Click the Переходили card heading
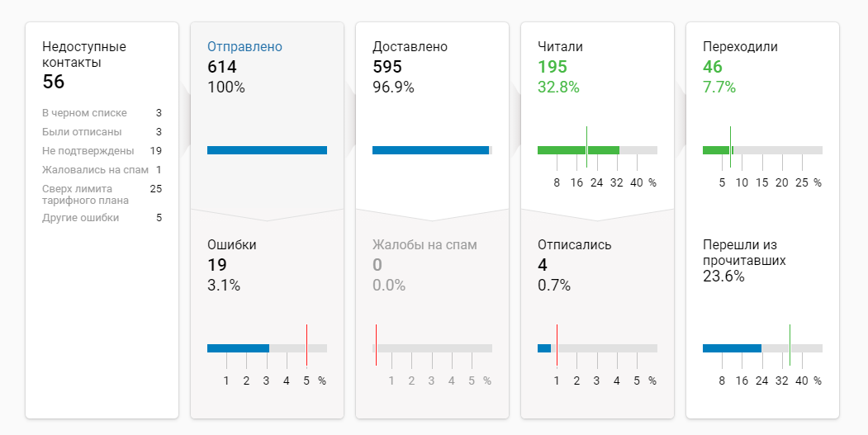The image size is (868, 435). pos(740,47)
